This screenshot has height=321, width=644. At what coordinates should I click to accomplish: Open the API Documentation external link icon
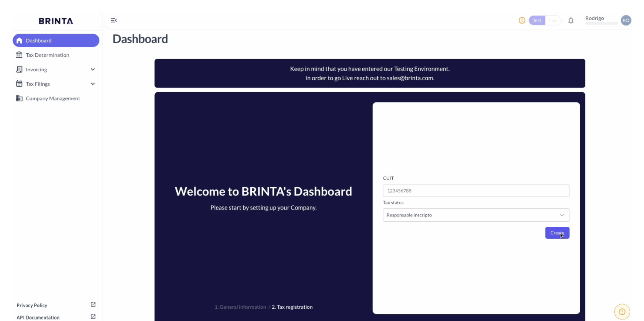tap(93, 317)
